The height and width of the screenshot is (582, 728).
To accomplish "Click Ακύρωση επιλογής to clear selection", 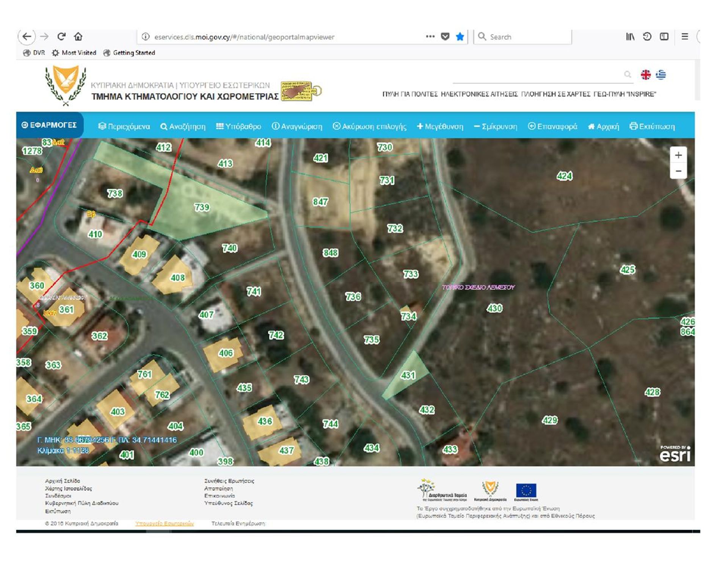I will 370,126.
